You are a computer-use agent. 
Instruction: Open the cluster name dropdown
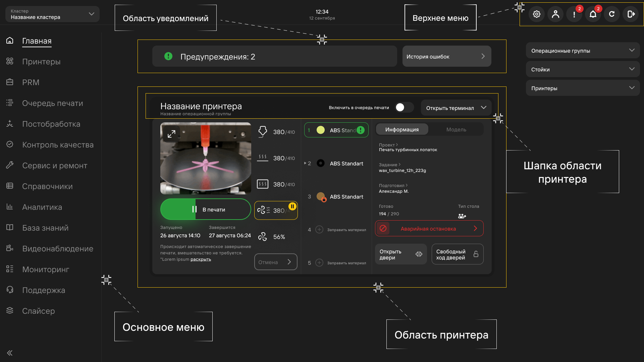(x=52, y=14)
